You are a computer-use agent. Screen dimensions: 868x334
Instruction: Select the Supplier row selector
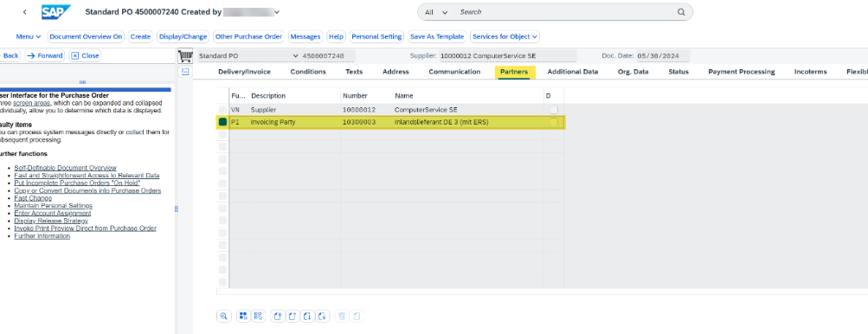(x=222, y=110)
